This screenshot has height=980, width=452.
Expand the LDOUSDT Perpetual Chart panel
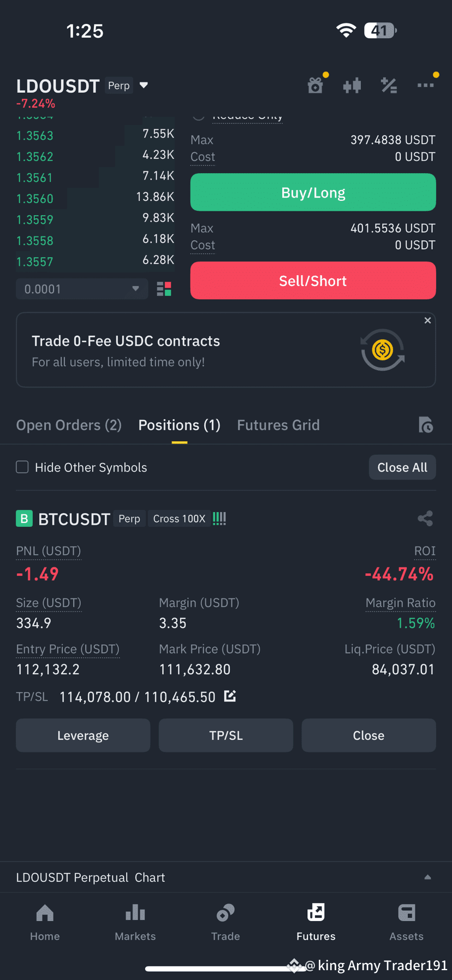pyautogui.click(x=226, y=877)
